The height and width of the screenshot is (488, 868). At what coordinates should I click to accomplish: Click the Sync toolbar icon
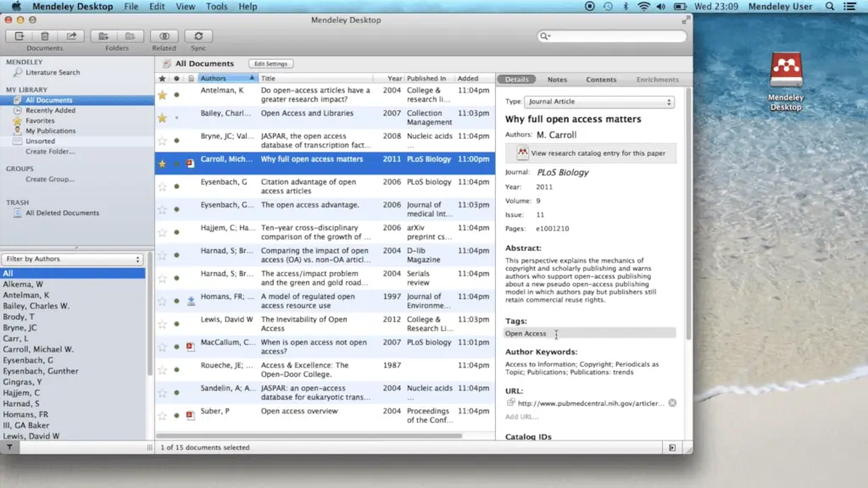[198, 36]
